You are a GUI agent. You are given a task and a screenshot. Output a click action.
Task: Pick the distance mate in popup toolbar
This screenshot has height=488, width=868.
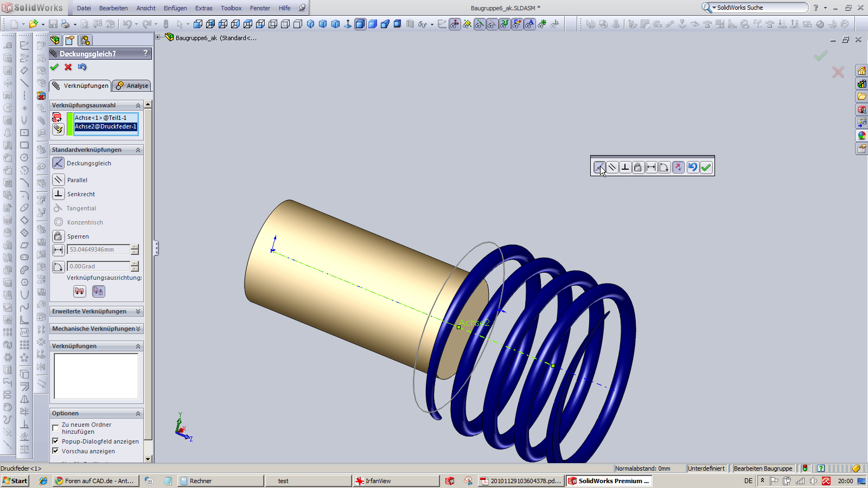click(x=652, y=168)
